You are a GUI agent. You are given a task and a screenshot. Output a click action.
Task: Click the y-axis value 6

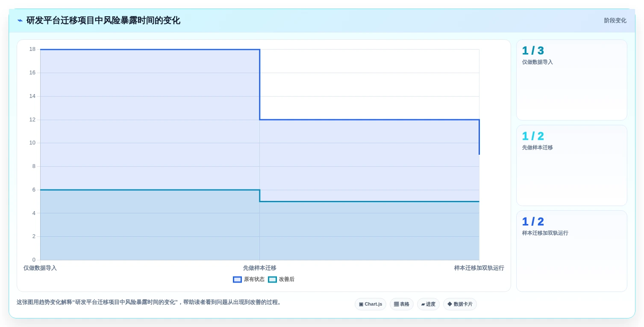coord(34,189)
